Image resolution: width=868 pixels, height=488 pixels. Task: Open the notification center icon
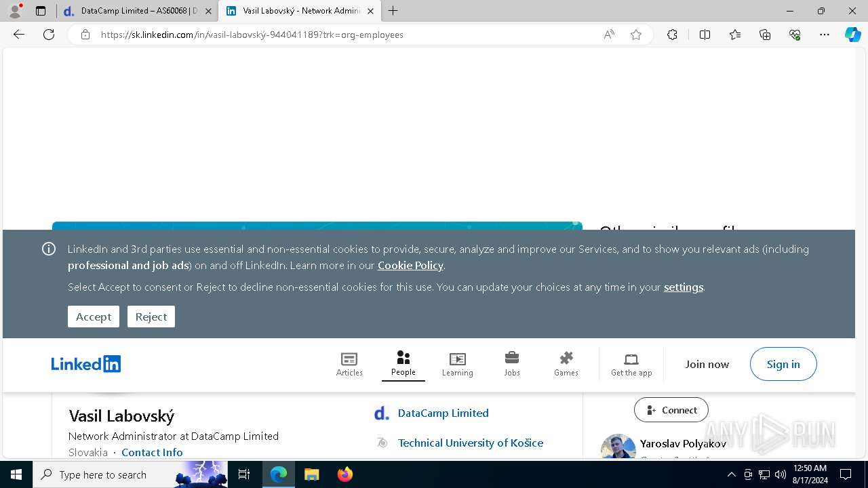click(846, 474)
